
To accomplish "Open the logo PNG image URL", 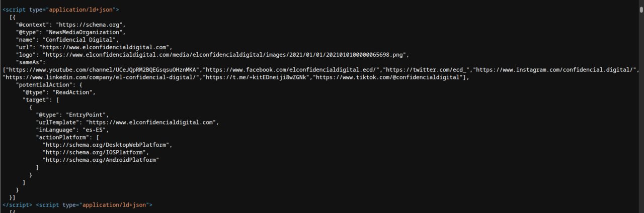I will (226, 55).
